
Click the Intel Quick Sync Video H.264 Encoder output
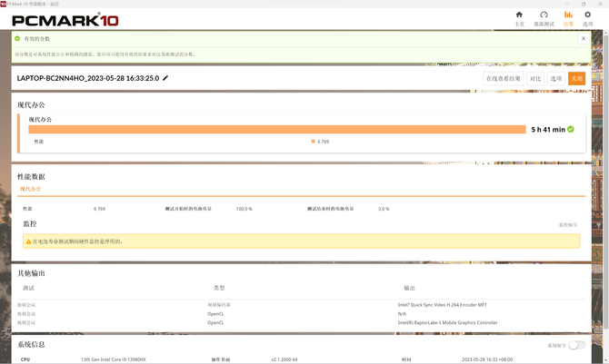click(x=443, y=305)
